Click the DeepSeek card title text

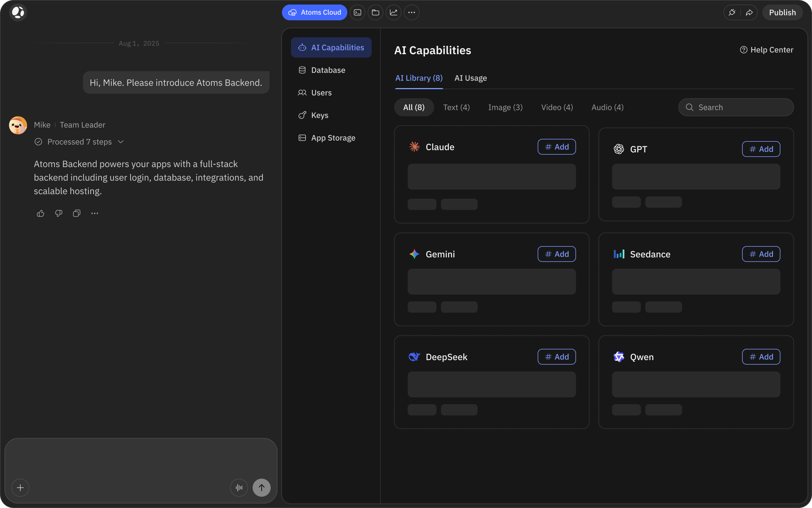pos(446,357)
